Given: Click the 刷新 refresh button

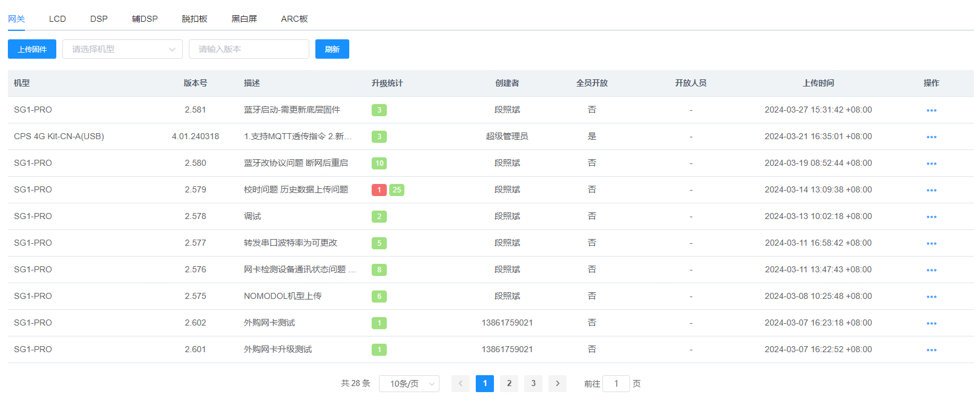Looking at the screenshot, I should [332, 49].
